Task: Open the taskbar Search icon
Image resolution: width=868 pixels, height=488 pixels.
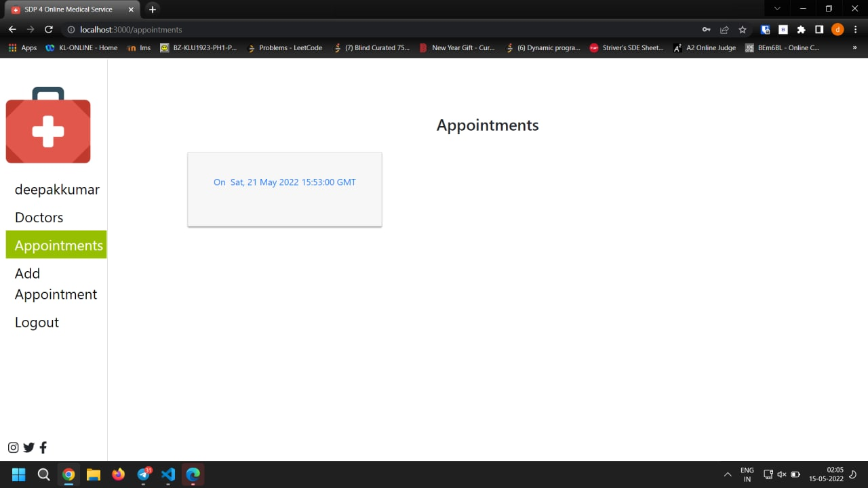Action: pyautogui.click(x=43, y=474)
